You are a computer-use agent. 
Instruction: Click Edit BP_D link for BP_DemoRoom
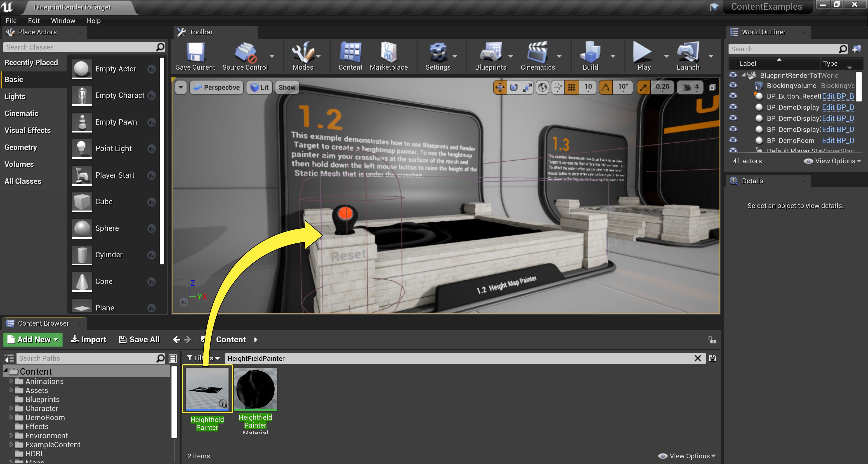(838, 140)
